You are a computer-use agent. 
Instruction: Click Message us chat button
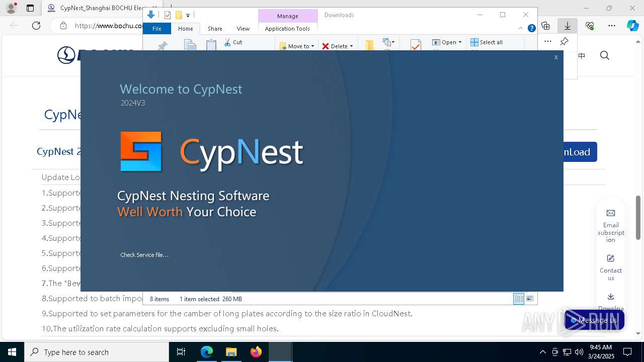(x=594, y=320)
